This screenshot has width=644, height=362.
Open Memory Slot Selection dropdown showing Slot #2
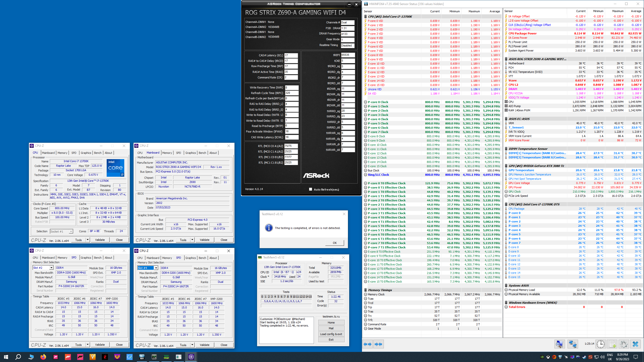(43, 268)
